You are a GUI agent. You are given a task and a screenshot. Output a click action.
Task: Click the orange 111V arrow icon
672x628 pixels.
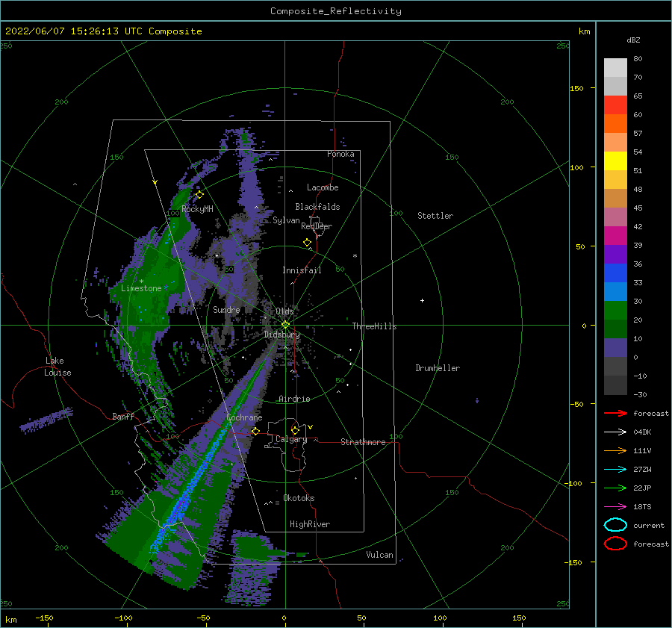pos(615,450)
